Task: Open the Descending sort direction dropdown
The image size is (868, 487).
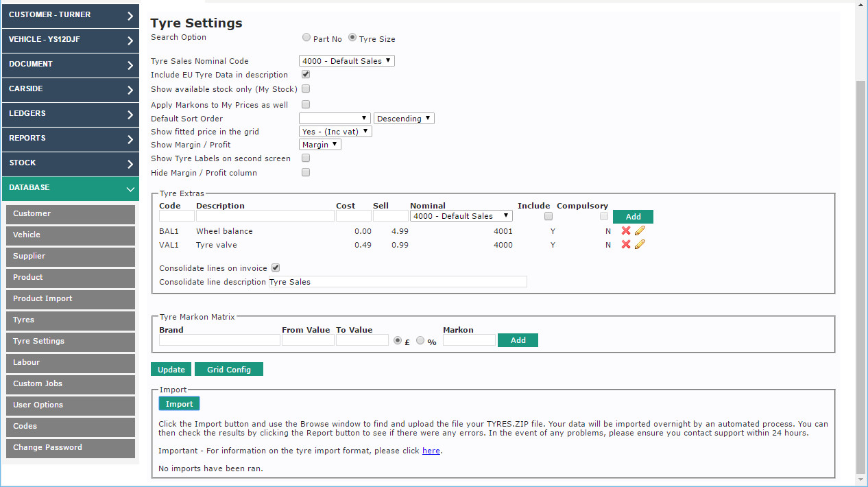Action: (404, 119)
